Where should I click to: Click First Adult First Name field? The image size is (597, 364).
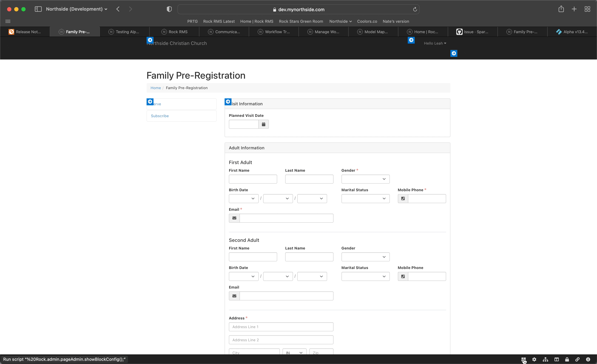pyautogui.click(x=253, y=179)
